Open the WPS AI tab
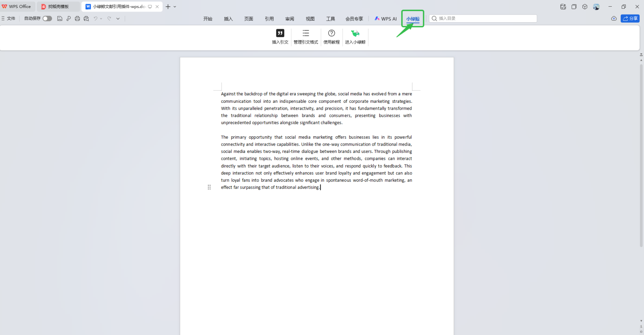Screen dimensions: 644x335 point(386,19)
